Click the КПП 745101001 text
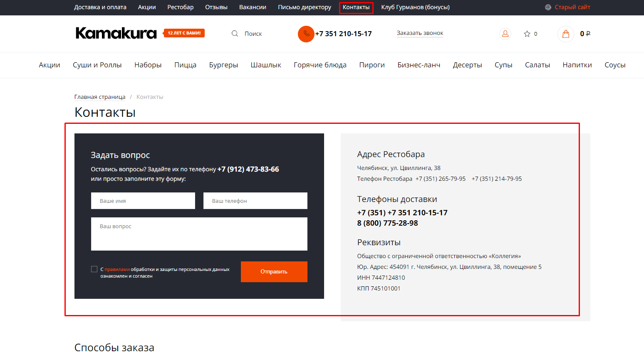 (379, 288)
